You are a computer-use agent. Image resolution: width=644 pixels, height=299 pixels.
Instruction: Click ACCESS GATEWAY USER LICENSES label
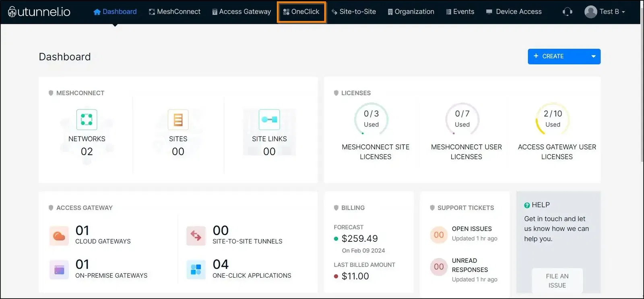coord(557,152)
